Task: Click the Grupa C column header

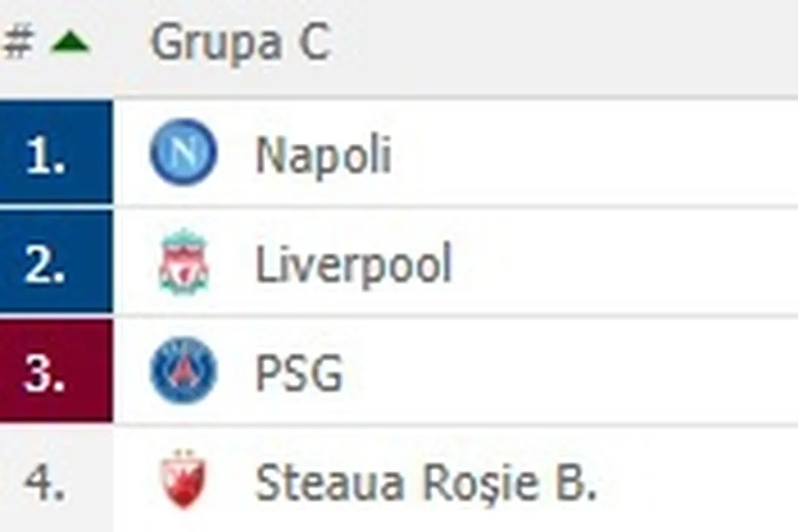Action: [240, 43]
